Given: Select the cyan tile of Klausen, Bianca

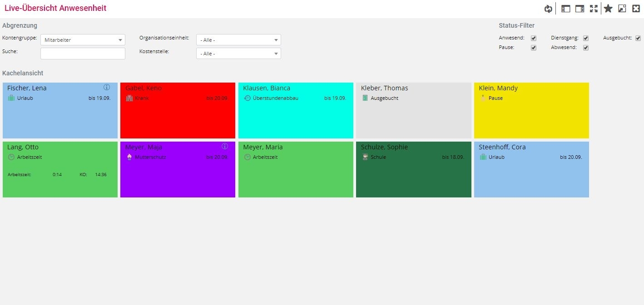Looking at the screenshot, I should click(296, 110).
